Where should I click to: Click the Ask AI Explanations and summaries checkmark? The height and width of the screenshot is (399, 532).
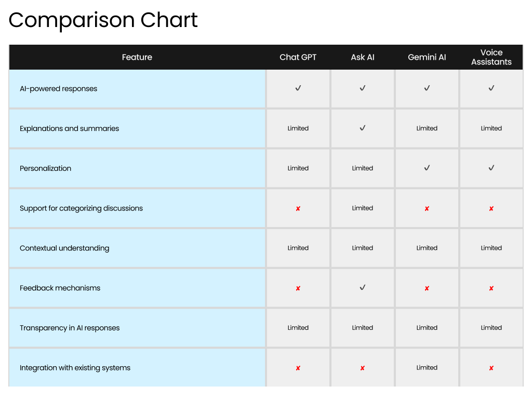363,128
